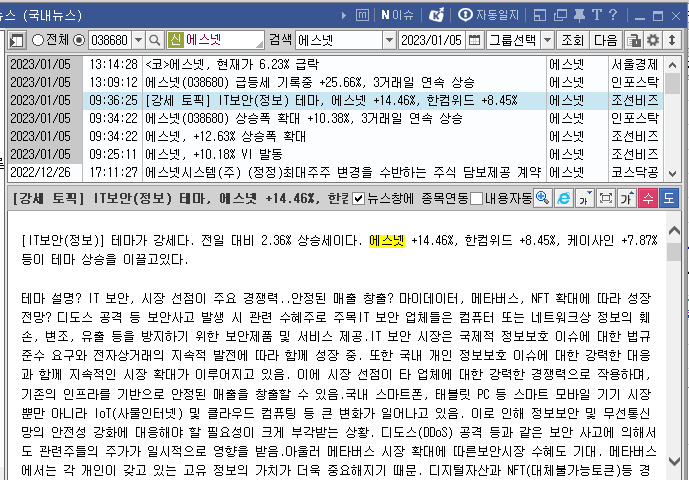Open help with the question mark icon

613,15
